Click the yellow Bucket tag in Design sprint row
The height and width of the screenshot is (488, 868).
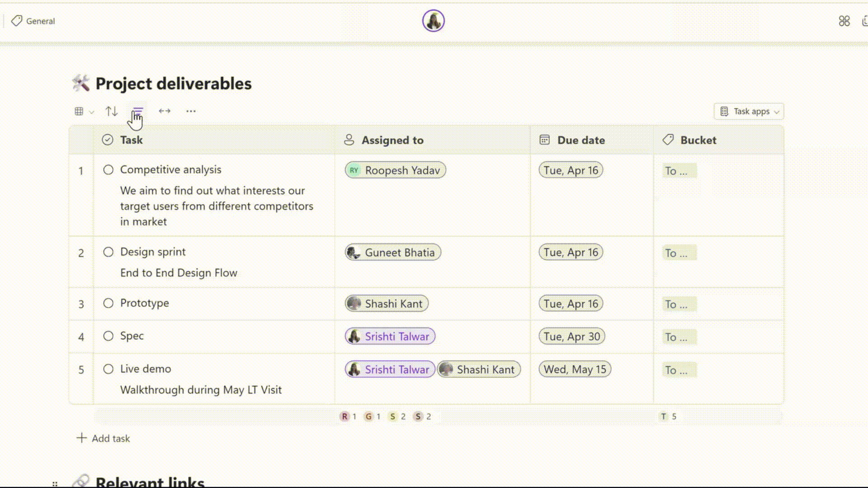pyautogui.click(x=679, y=253)
